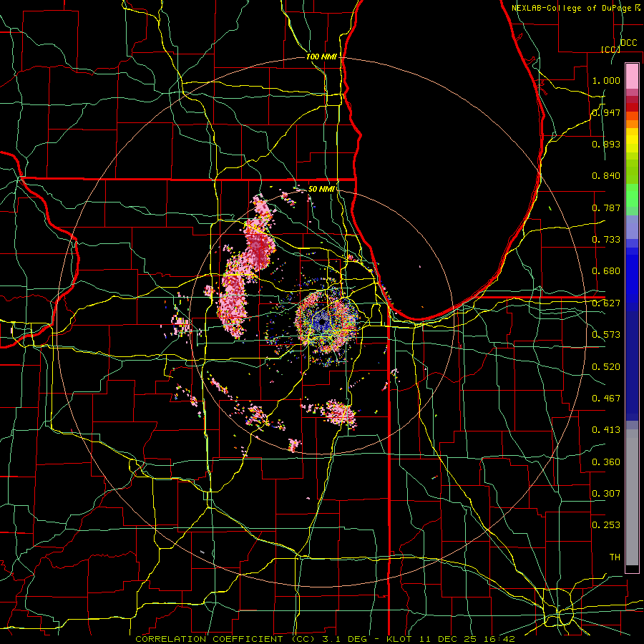Pick the 0.360 scale label
This screenshot has width=644, height=644.
click(x=606, y=462)
